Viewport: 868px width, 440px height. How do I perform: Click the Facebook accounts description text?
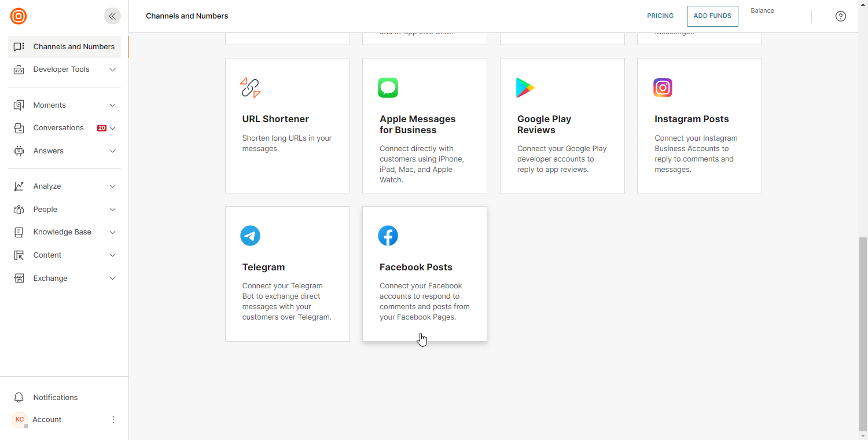[x=425, y=302]
